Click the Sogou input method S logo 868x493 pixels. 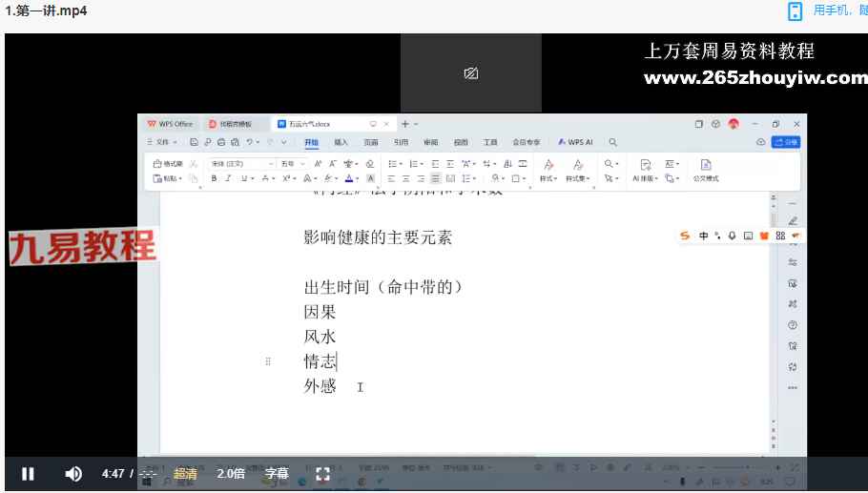[x=685, y=236]
